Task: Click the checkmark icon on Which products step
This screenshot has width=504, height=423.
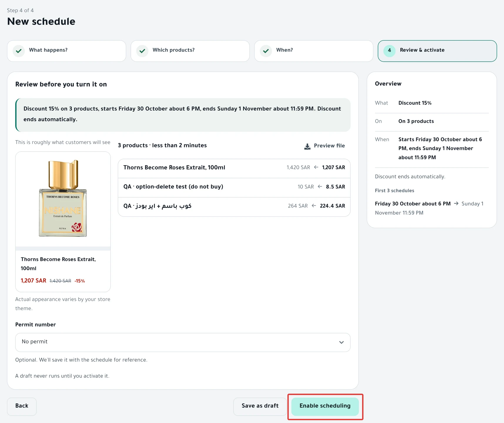Action: pos(142,51)
